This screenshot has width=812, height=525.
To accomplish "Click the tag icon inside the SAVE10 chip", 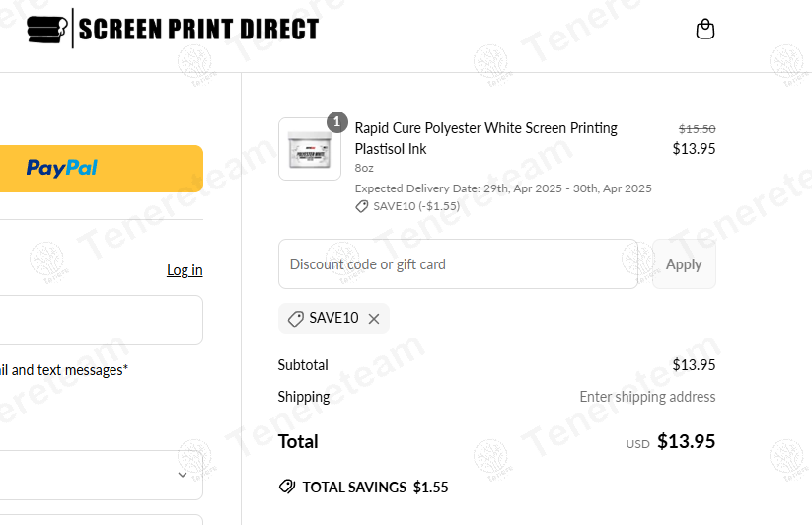I will click(x=296, y=319).
